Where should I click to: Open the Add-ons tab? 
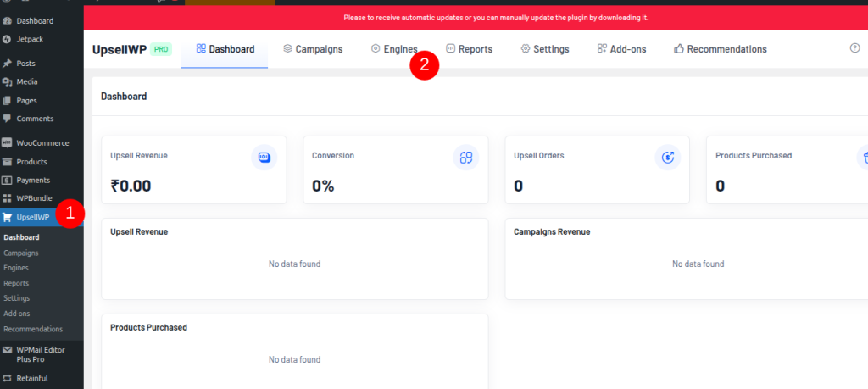[x=622, y=48]
